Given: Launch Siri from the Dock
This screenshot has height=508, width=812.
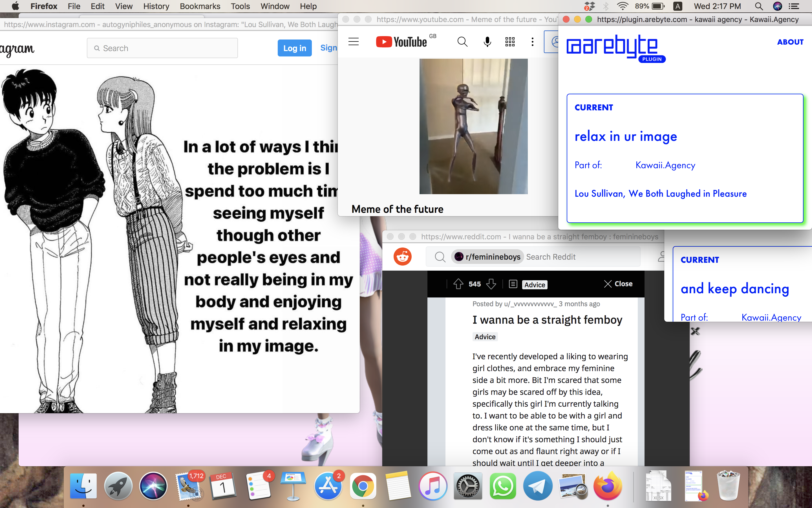Looking at the screenshot, I should tap(153, 486).
